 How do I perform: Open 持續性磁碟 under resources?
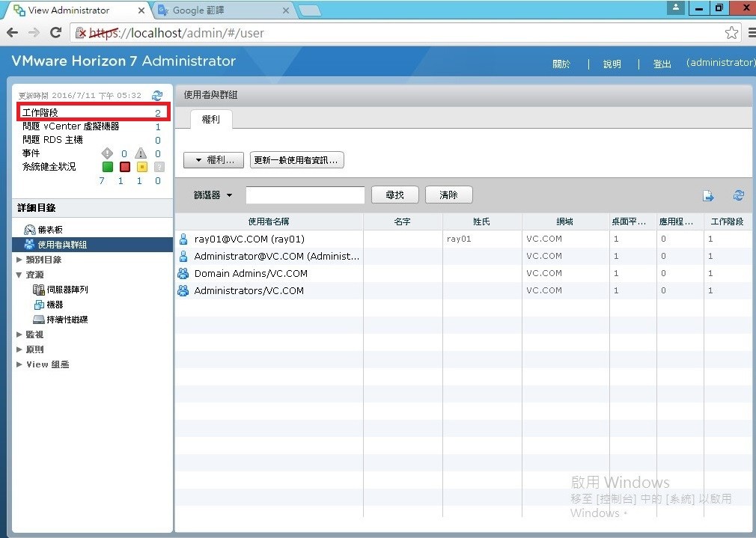point(61,320)
